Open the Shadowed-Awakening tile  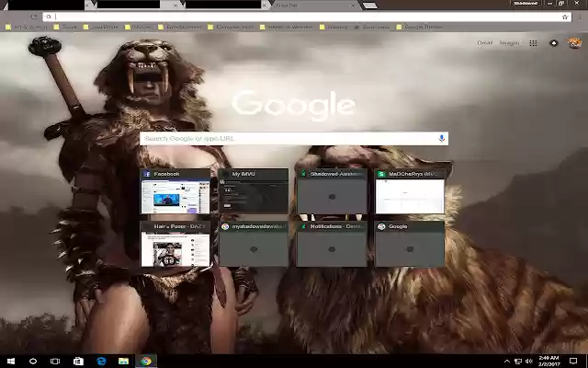click(x=332, y=191)
